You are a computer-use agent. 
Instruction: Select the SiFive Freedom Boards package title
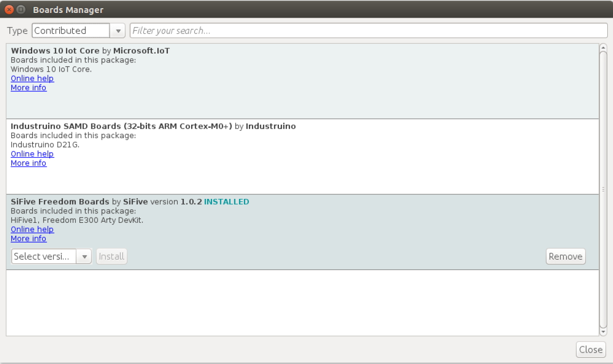point(60,202)
